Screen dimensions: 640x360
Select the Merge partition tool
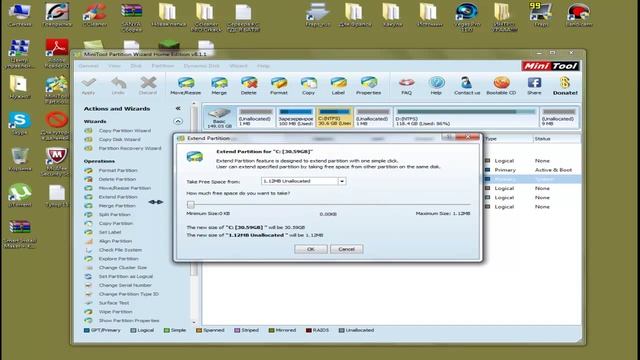point(219,86)
